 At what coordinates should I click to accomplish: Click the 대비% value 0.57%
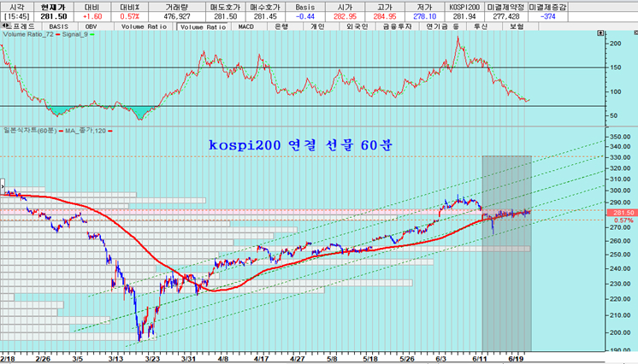coord(129,17)
